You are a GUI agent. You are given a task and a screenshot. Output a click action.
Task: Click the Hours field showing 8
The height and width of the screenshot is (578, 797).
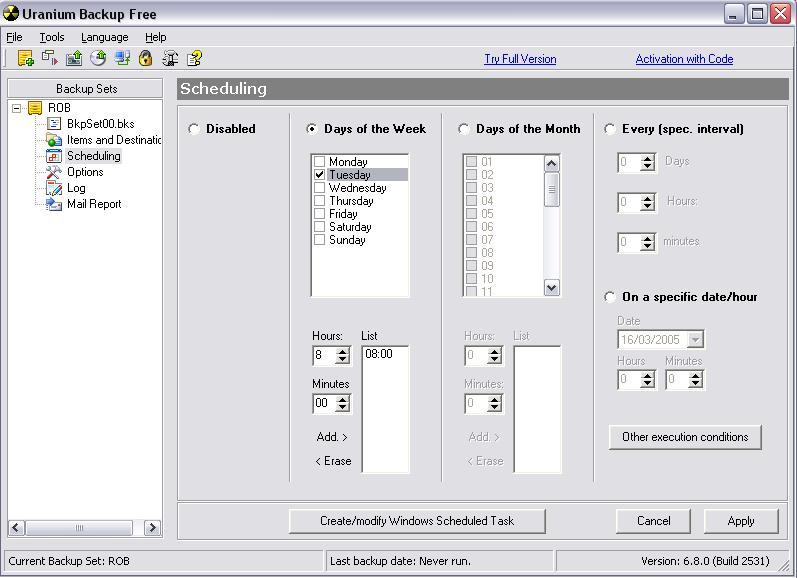[325, 355]
